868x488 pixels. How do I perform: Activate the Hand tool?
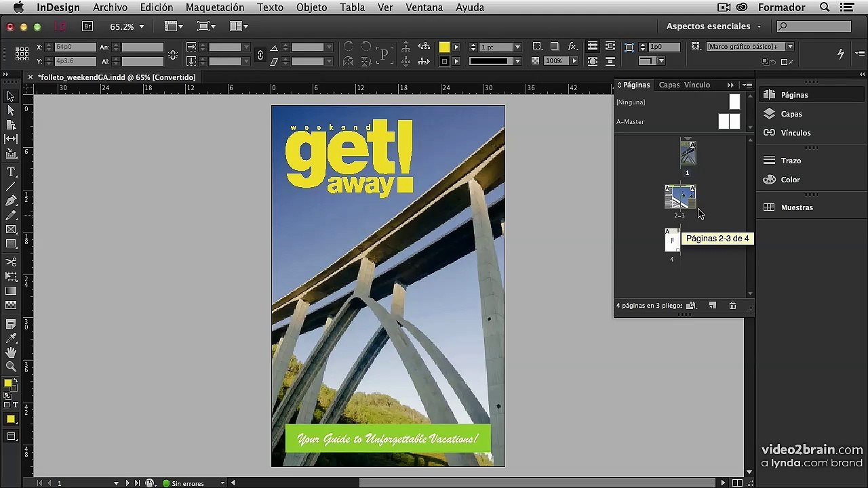11,352
